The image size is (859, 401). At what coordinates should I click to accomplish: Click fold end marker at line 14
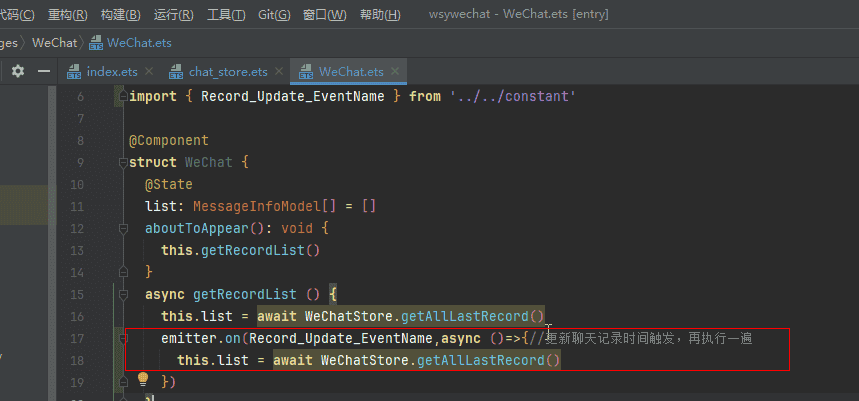[122, 272]
